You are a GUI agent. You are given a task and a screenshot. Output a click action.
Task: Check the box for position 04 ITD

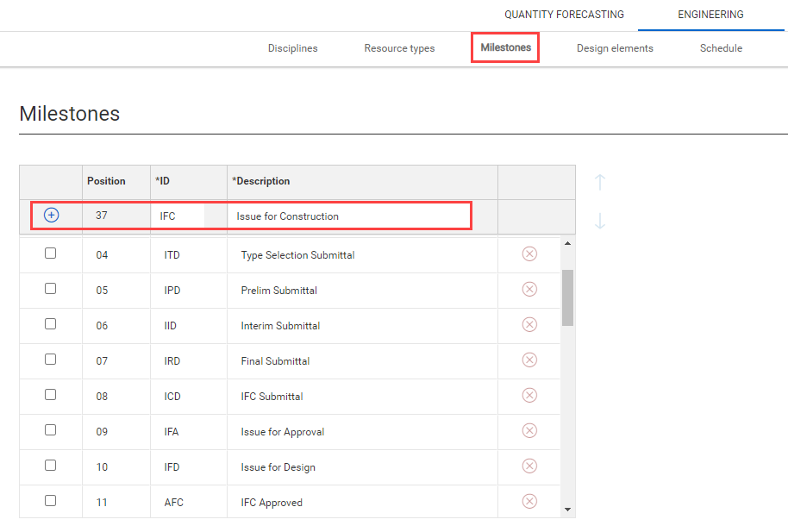tap(50, 253)
